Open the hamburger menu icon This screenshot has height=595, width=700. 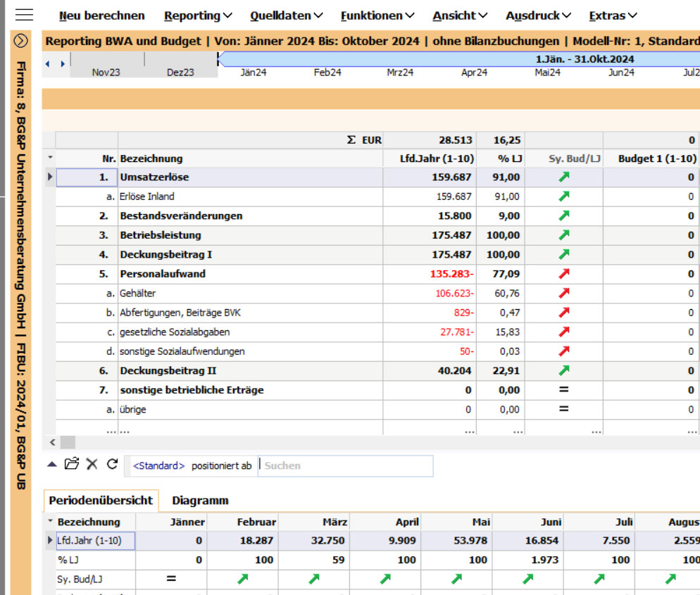click(x=23, y=15)
